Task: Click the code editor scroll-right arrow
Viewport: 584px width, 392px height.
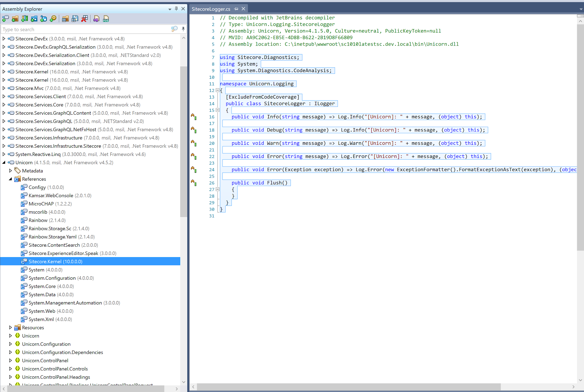Action: [x=573, y=387]
